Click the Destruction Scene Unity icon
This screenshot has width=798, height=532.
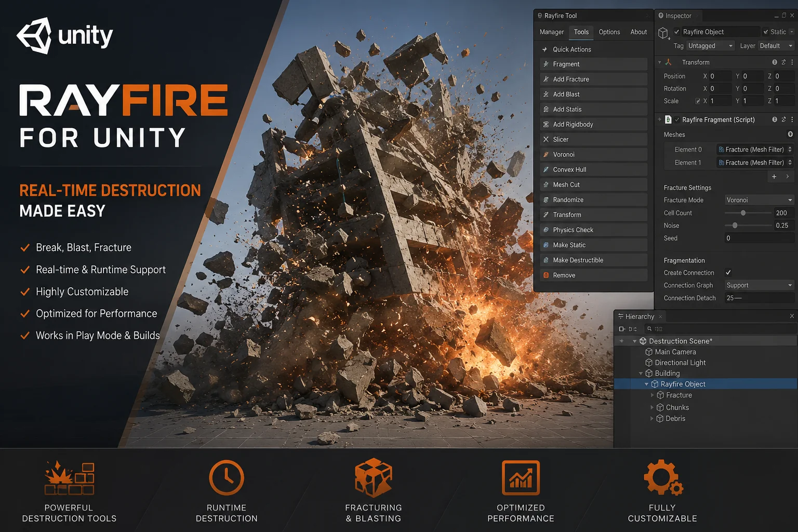point(643,341)
